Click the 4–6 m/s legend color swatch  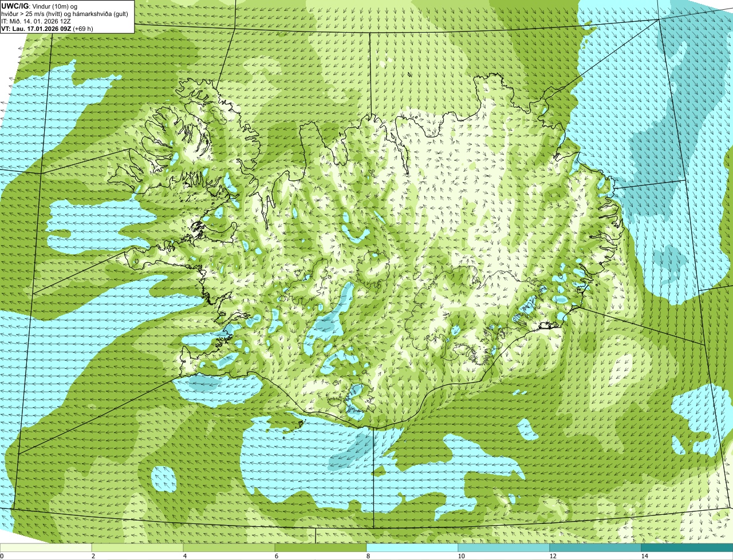[x=229, y=548]
